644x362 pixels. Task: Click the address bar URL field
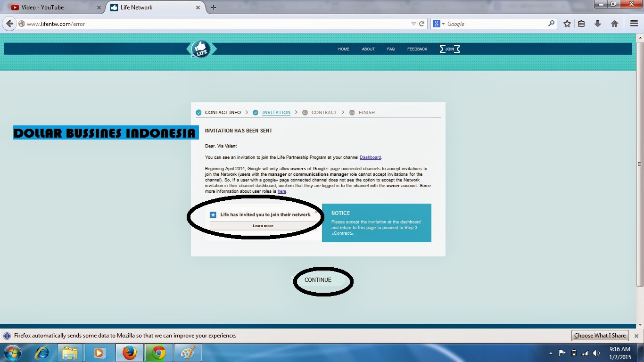[x=217, y=24]
